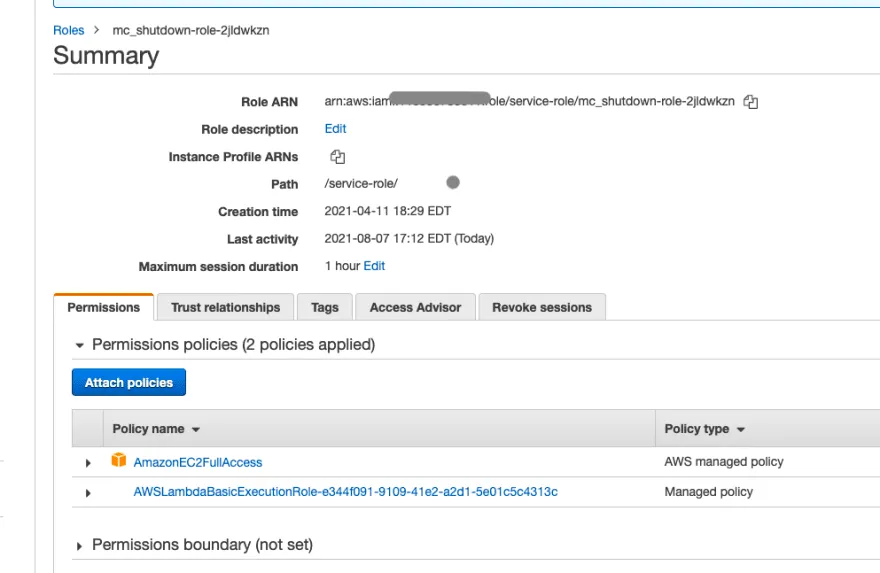Switch to the Permissions tab
880x573 pixels.
pyautogui.click(x=103, y=308)
